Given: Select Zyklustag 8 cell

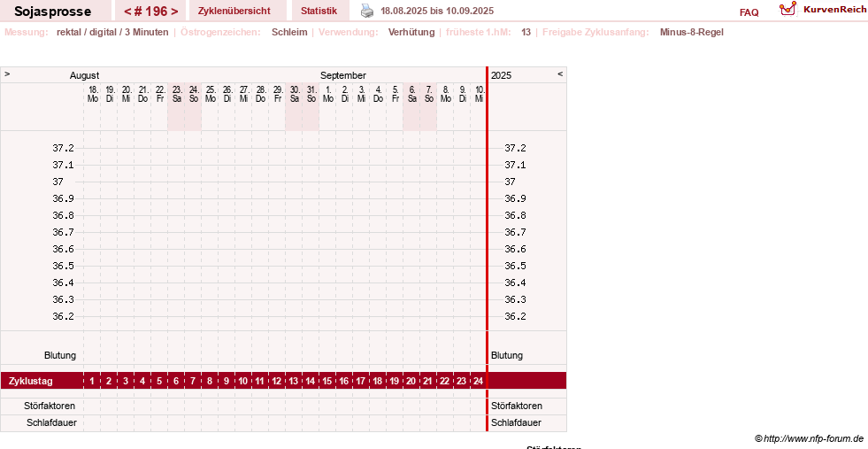Looking at the screenshot, I should 209,381.
